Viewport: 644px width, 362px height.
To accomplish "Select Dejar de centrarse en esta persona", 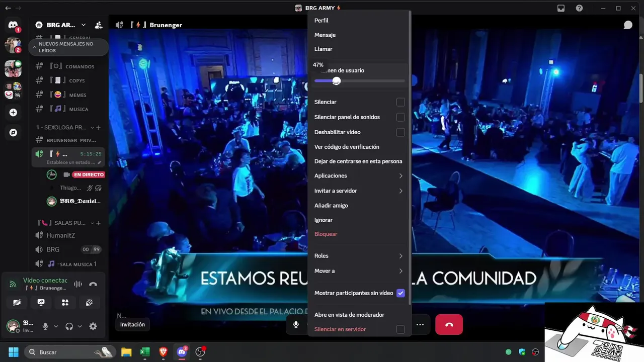I will click(359, 161).
